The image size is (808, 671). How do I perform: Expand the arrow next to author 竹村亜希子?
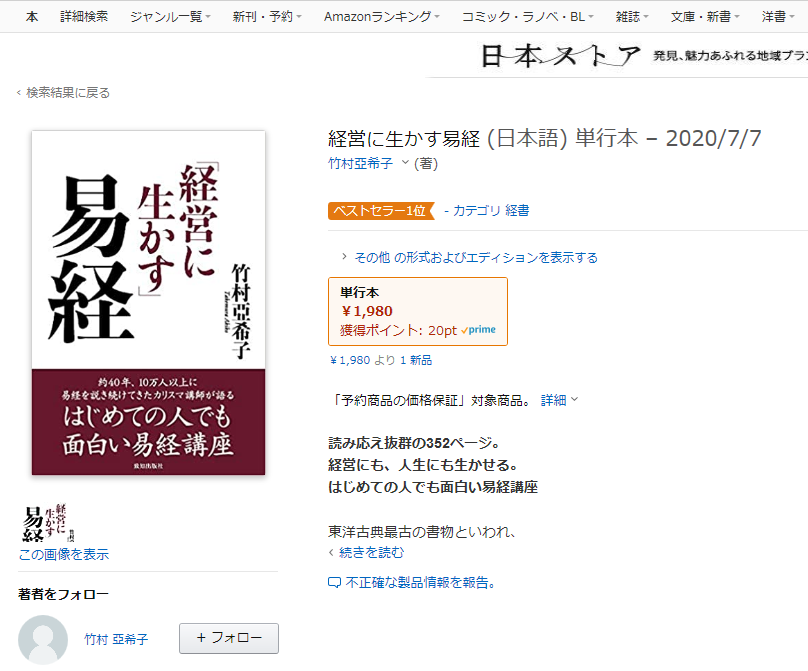coord(405,162)
